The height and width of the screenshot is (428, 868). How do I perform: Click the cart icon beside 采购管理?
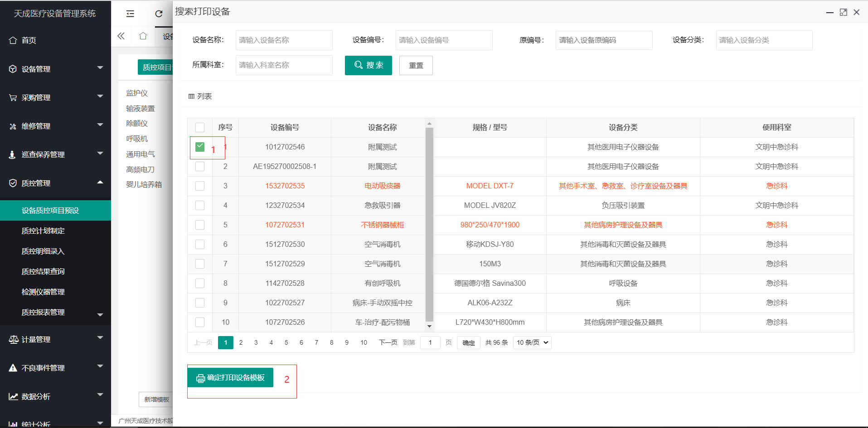click(13, 97)
